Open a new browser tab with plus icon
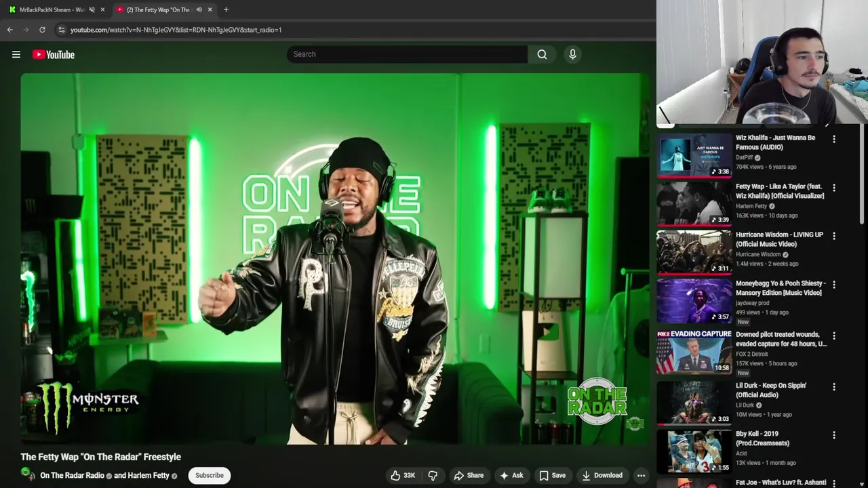Viewport: 868px width, 488px height. click(x=226, y=9)
